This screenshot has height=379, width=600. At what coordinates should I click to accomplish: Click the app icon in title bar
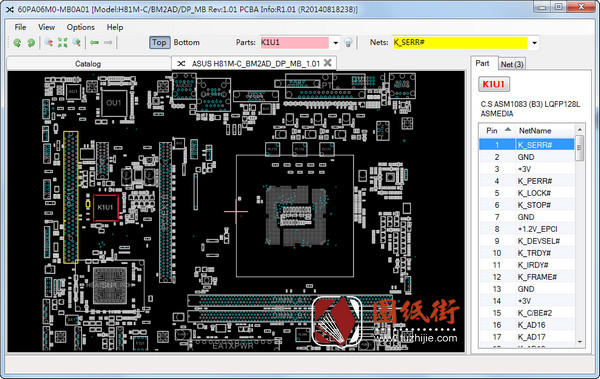coord(10,9)
